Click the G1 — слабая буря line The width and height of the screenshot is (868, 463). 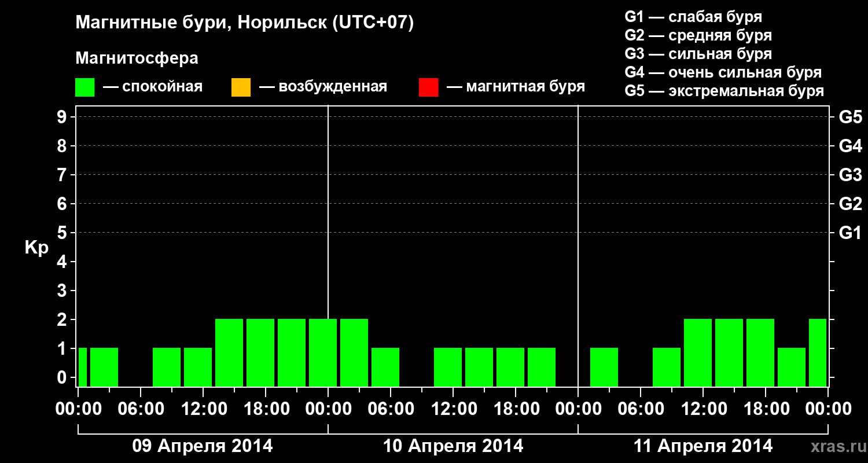(x=693, y=16)
